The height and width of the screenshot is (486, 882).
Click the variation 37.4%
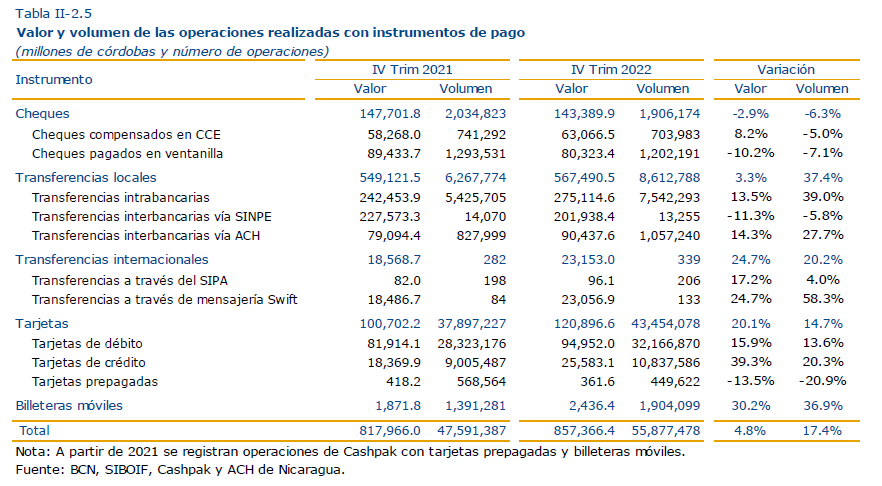click(x=822, y=178)
